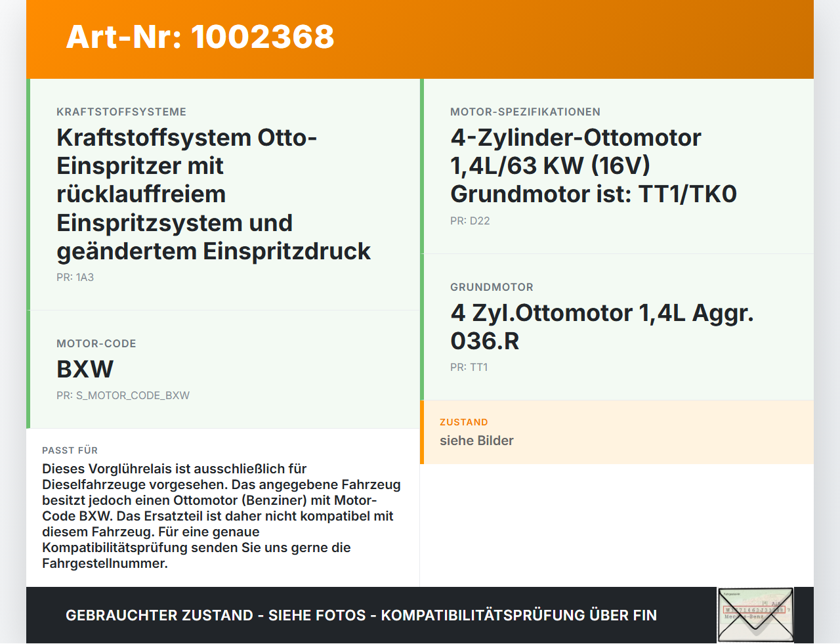Click the 'MOTOR-CODE' section label

pos(96,343)
